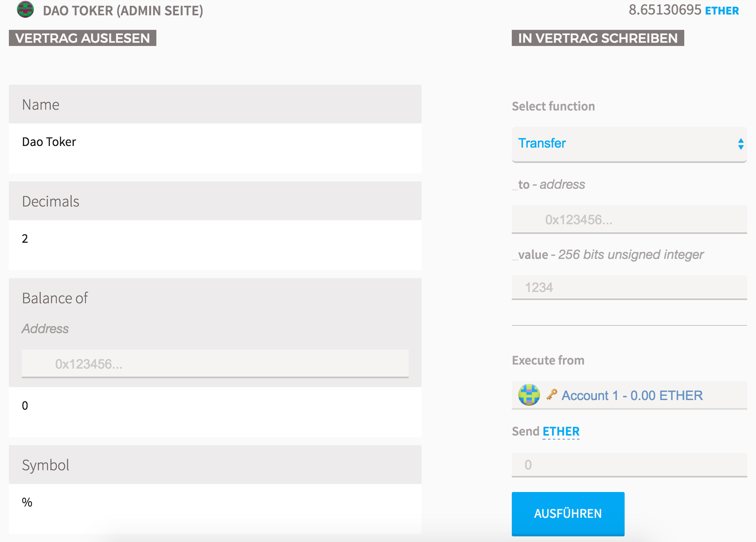Focus the Send ETHER amount field
Image resolution: width=756 pixels, height=542 pixels.
pyautogui.click(x=629, y=465)
